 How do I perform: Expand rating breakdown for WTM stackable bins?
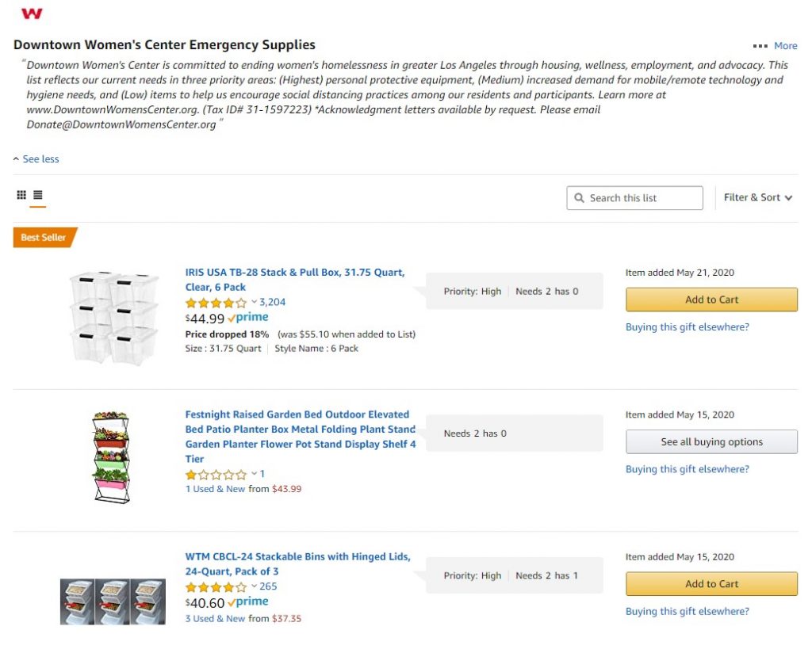point(255,586)
